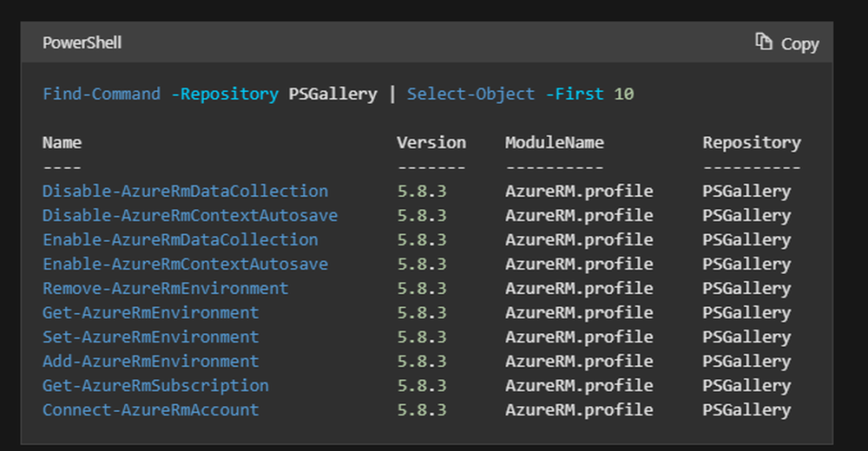Click version 5.8.3 in Enable-AzureRmContextAutosave row
The height and width of the screenshot is (451, 868).
[x=422, y=264]
